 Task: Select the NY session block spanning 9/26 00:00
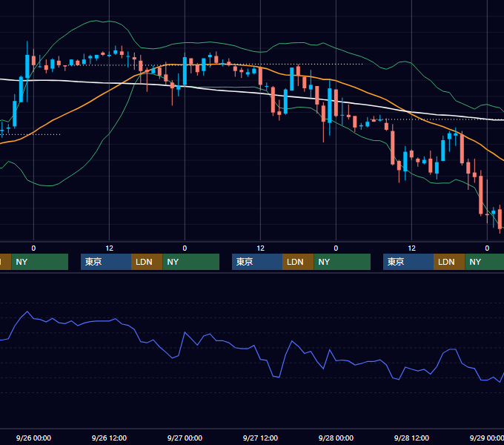(40, 262)
